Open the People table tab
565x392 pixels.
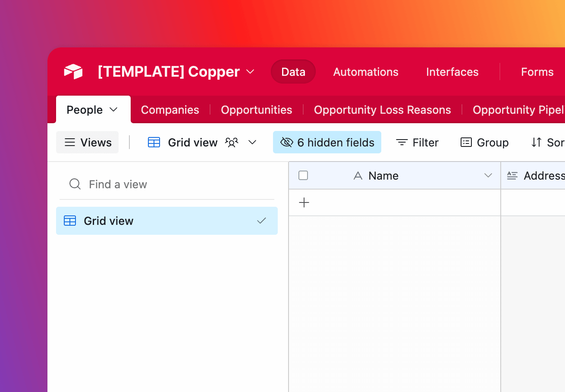click(x=93, y=110)
